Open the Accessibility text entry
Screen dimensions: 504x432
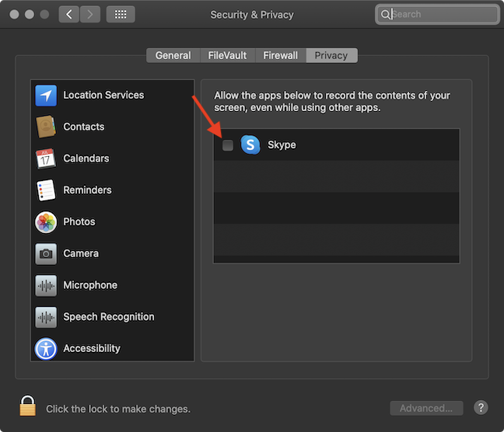(92, 348)
